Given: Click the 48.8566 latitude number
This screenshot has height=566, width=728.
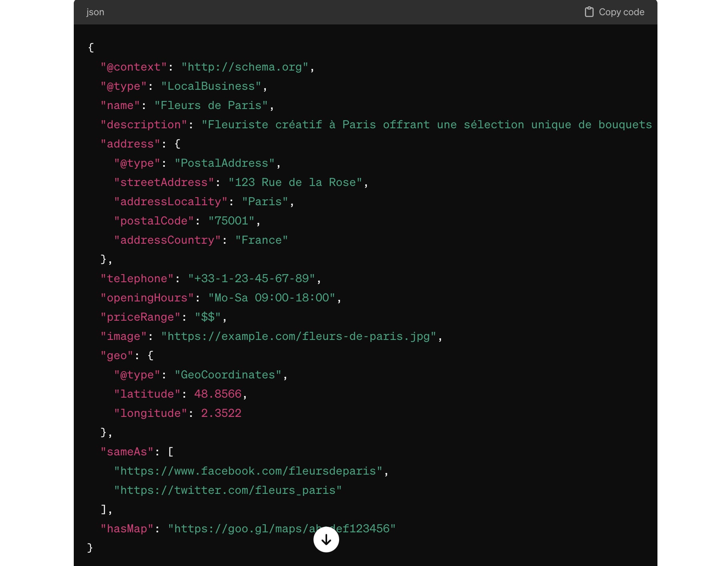Looking at the screenshot, I should [x=218, y=394].
